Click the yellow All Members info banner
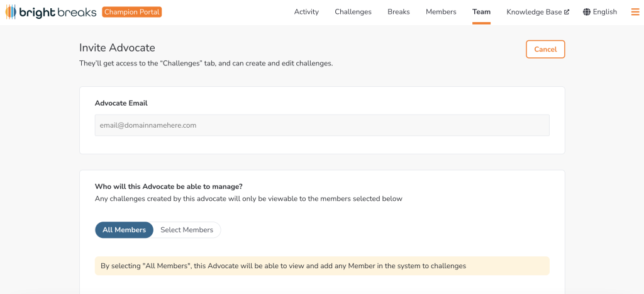The height and width of the screenshot is (294, 644). tap(322, 266)
